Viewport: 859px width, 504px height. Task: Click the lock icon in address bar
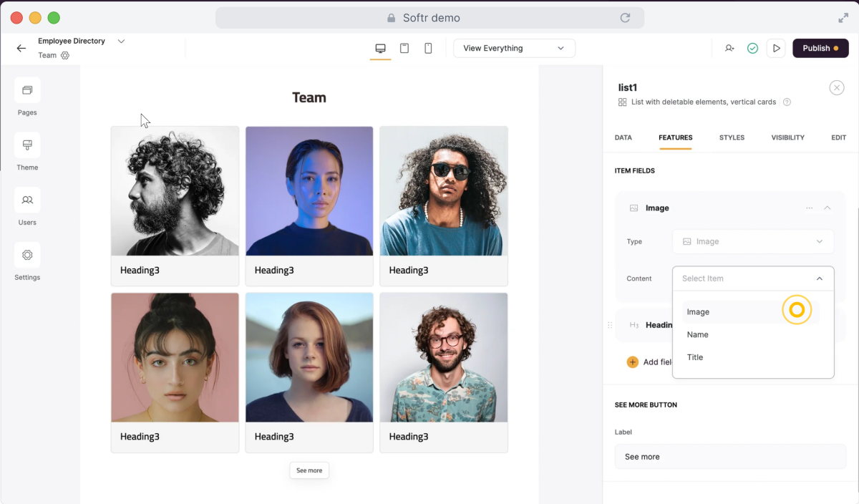(x=391, y=18)
